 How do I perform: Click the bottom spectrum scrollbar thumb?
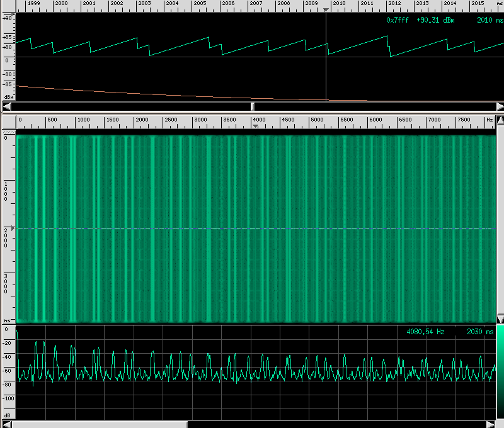click(x=101, y=424)
